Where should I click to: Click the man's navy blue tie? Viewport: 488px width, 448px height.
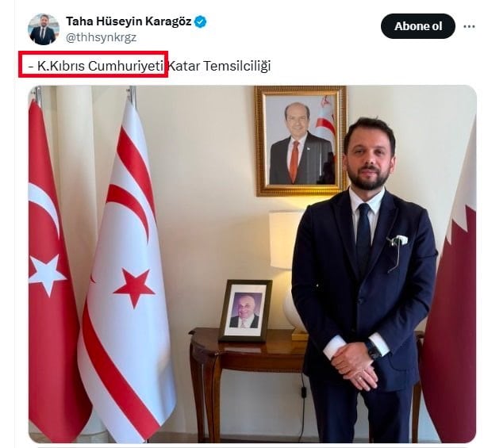(364, 239)
